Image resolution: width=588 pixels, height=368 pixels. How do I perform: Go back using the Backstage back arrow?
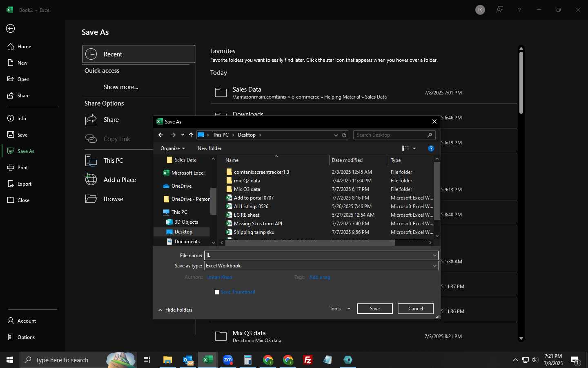tap(11, 28)
